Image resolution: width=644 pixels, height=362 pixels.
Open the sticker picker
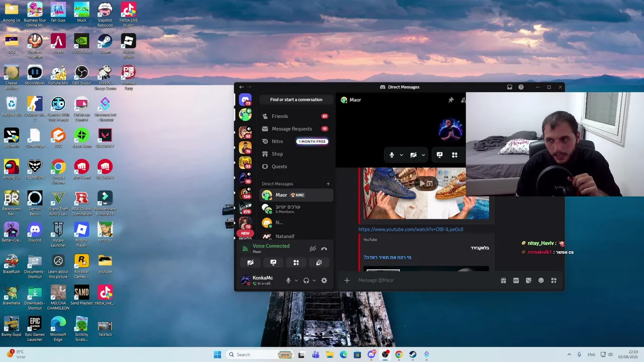(528, 281)
